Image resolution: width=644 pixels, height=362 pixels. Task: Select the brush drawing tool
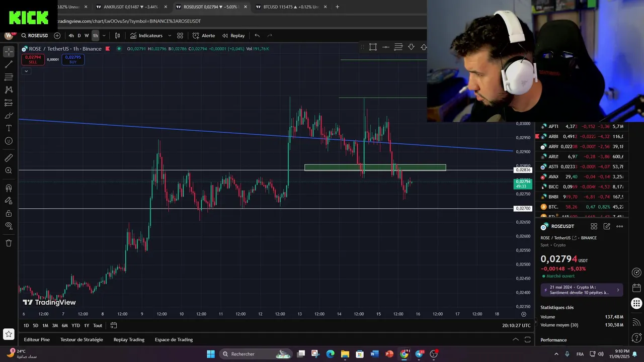(9, 116)
